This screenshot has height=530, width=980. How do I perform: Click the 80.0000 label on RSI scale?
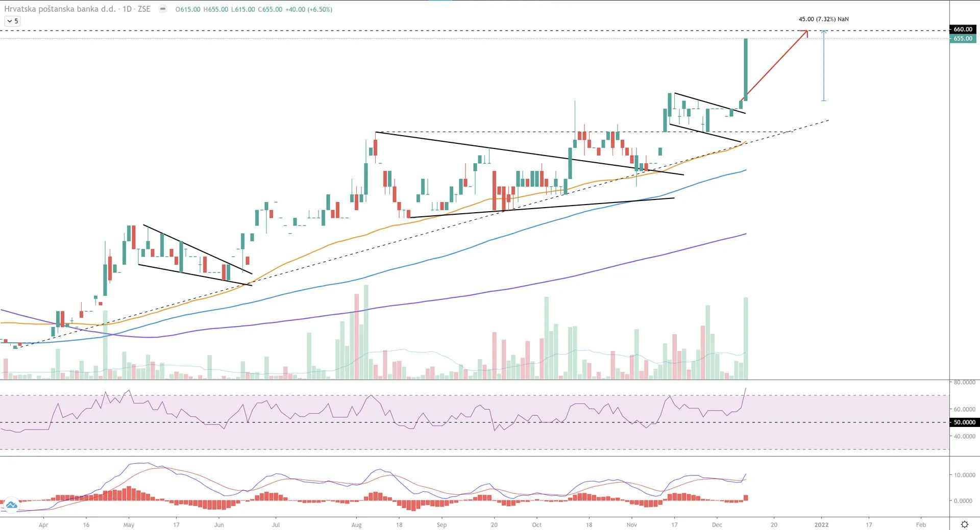click(x=964, y=382)
